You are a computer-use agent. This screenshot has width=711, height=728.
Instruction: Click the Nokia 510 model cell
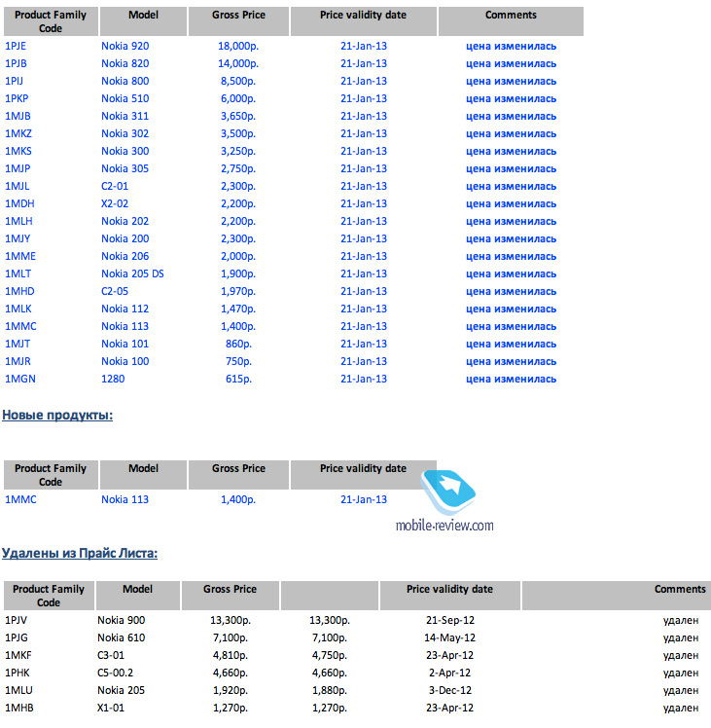point(124,98)
